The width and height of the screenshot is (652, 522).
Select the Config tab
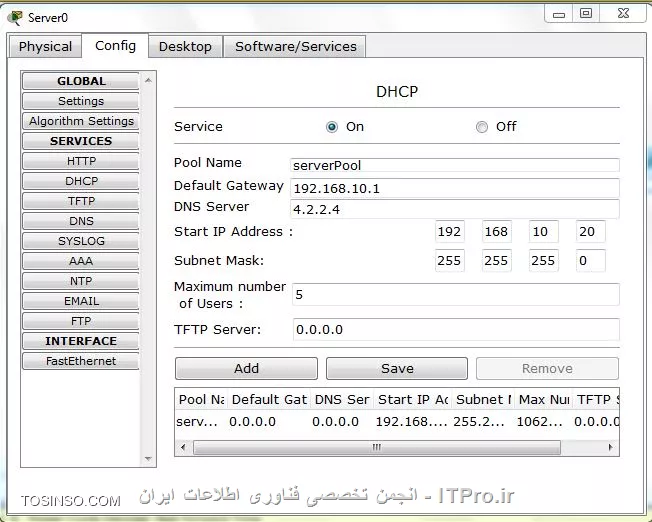coord(115,46)
